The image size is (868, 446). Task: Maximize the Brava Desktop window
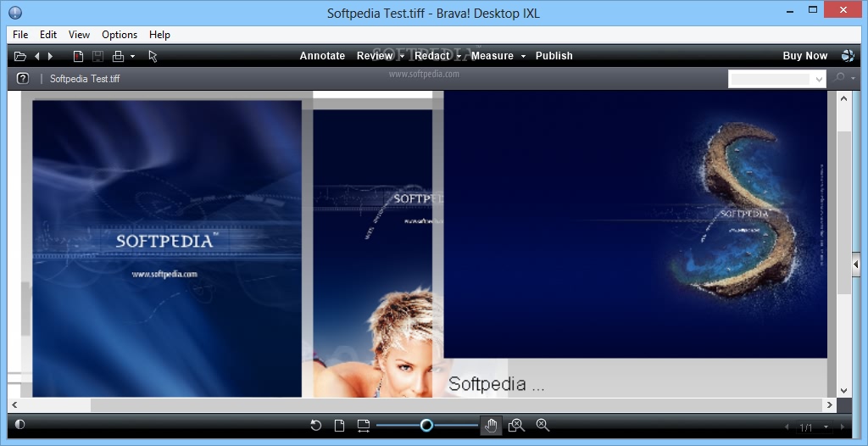click(x=813, y=9)
